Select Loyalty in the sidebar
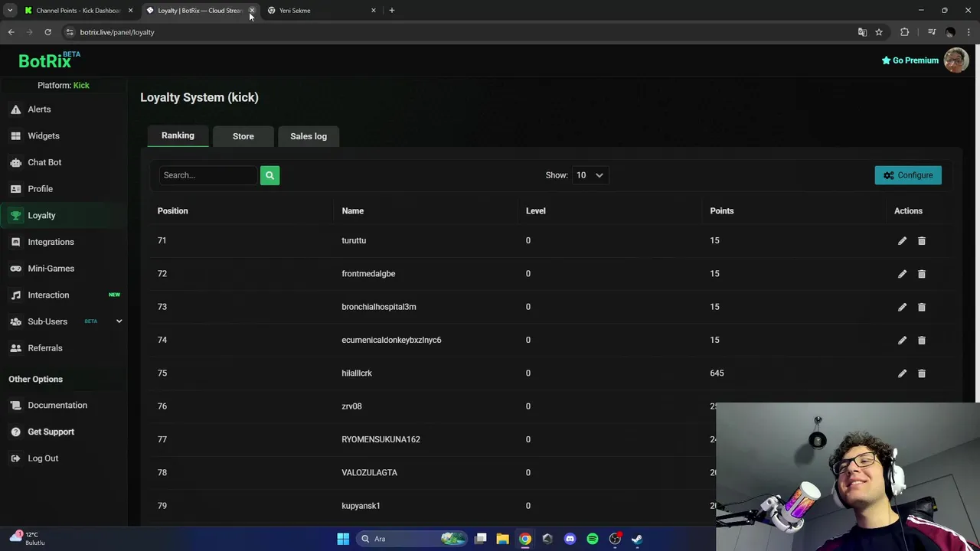 (64, 215)
